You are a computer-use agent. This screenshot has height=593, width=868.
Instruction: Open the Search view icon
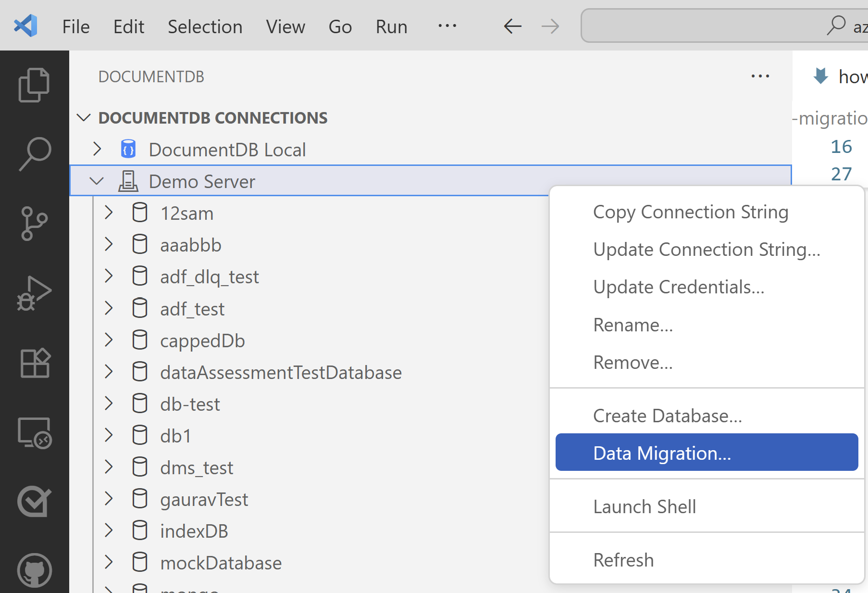[x=34, y=154]
